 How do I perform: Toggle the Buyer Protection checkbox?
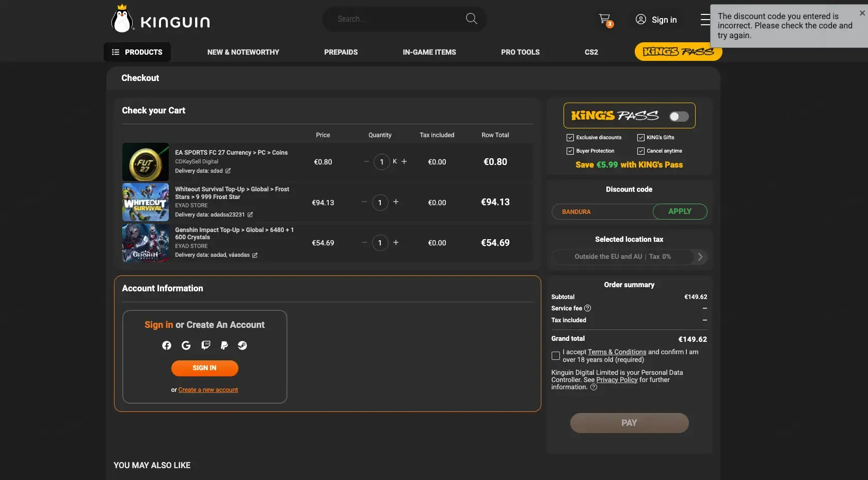[570, 151]
